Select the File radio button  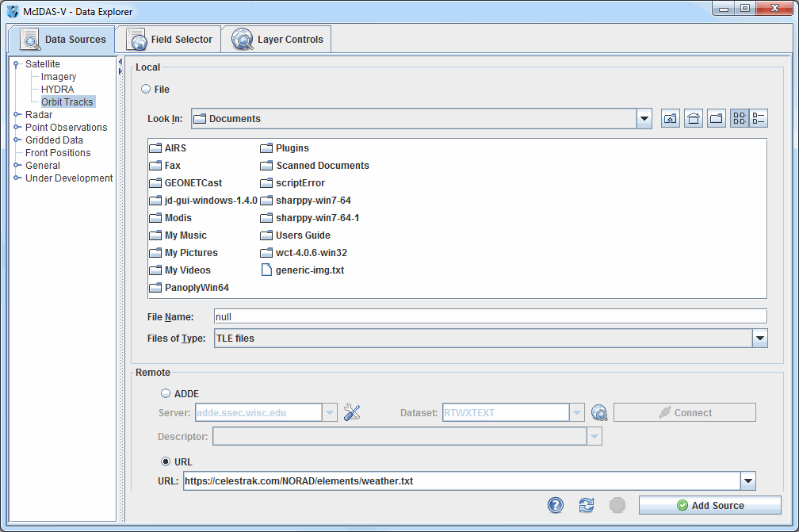tap(146, 90)
